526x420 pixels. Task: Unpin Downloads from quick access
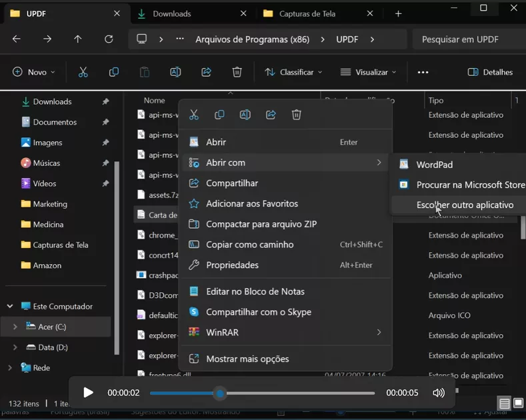[106, 101]
